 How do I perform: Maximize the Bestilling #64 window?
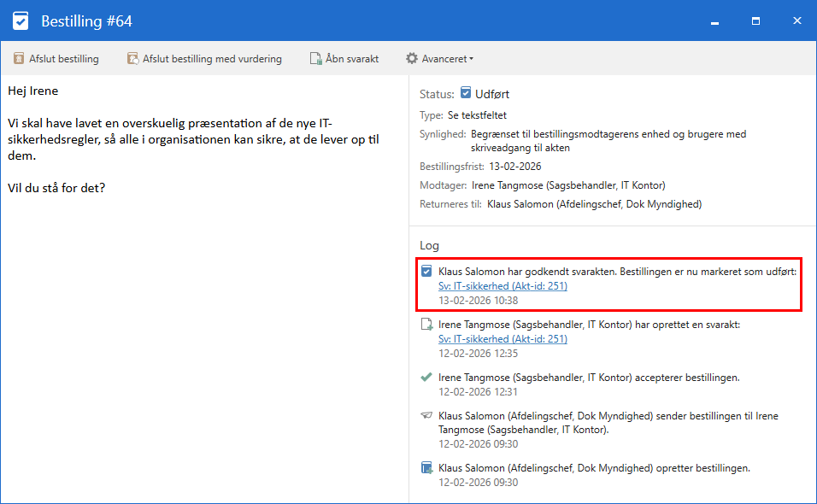[755, 21]
